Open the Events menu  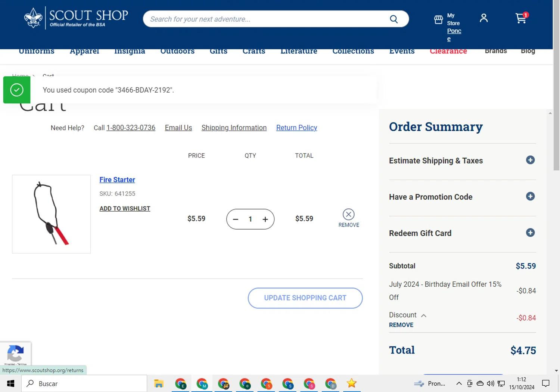(x=402, y=51)
